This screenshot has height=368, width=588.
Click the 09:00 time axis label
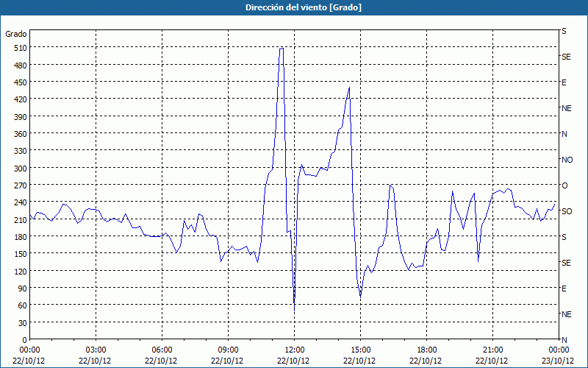point(228,350)
